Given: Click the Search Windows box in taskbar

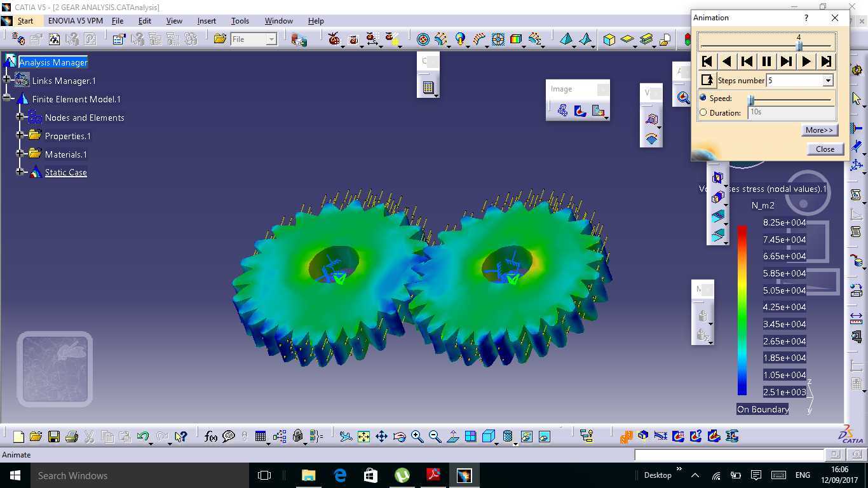Looking at the screenshot, I should coord(140,475).
